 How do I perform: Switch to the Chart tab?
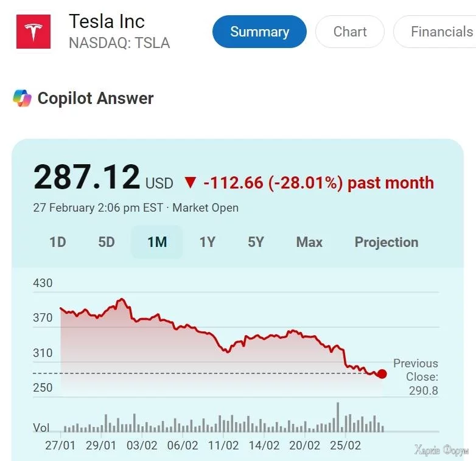[350, 32]
